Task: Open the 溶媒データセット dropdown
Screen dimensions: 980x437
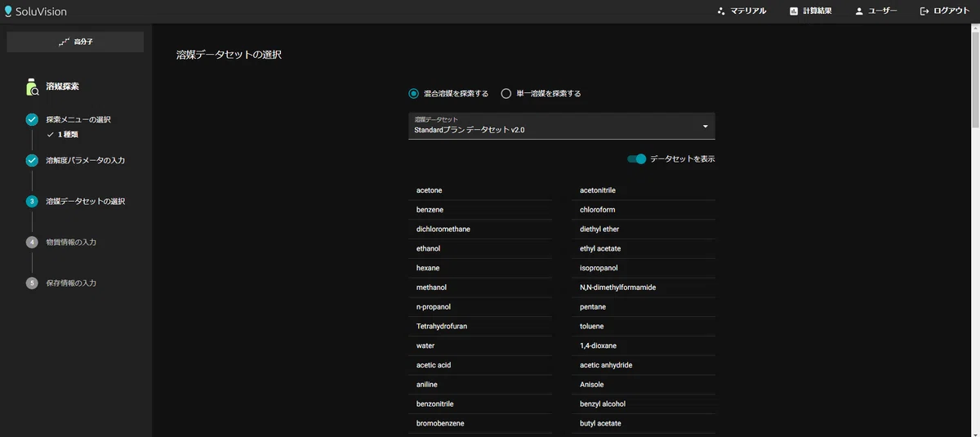Action: [555, 126]
